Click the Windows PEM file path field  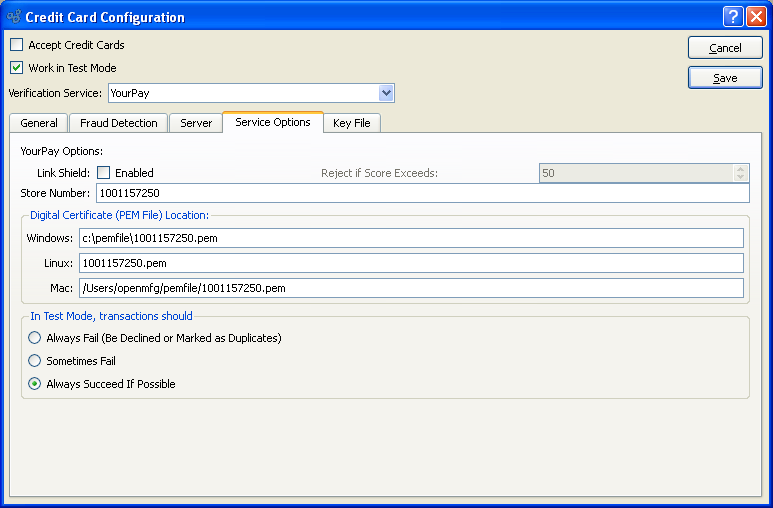411,238
